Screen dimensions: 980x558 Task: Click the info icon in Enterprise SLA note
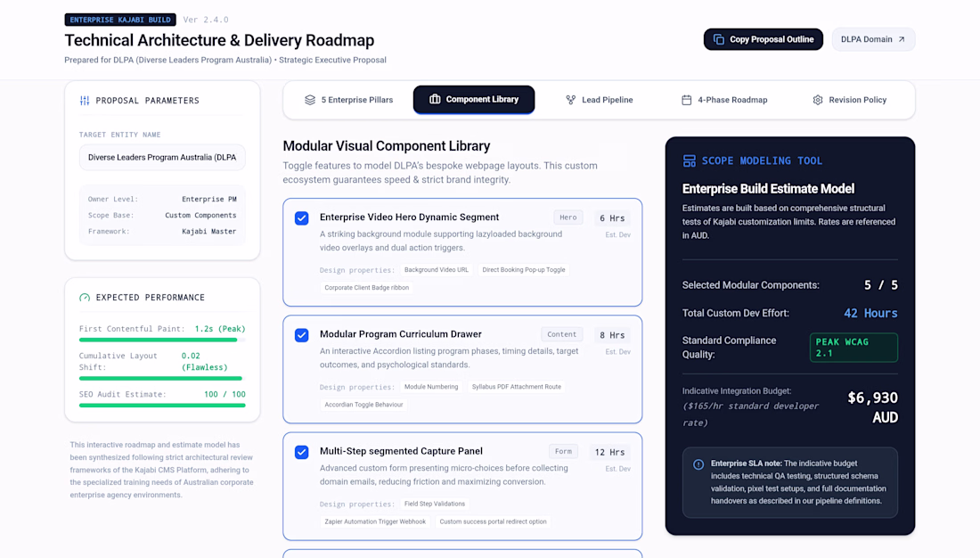[x=698, y=464]
